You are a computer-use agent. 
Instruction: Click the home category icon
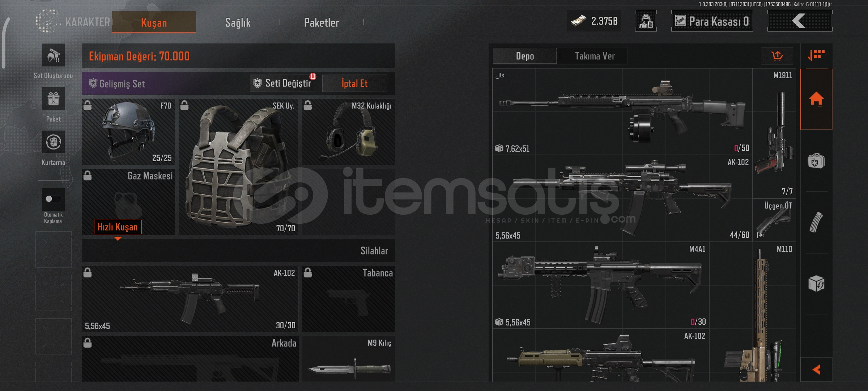[x=816, y=99]
